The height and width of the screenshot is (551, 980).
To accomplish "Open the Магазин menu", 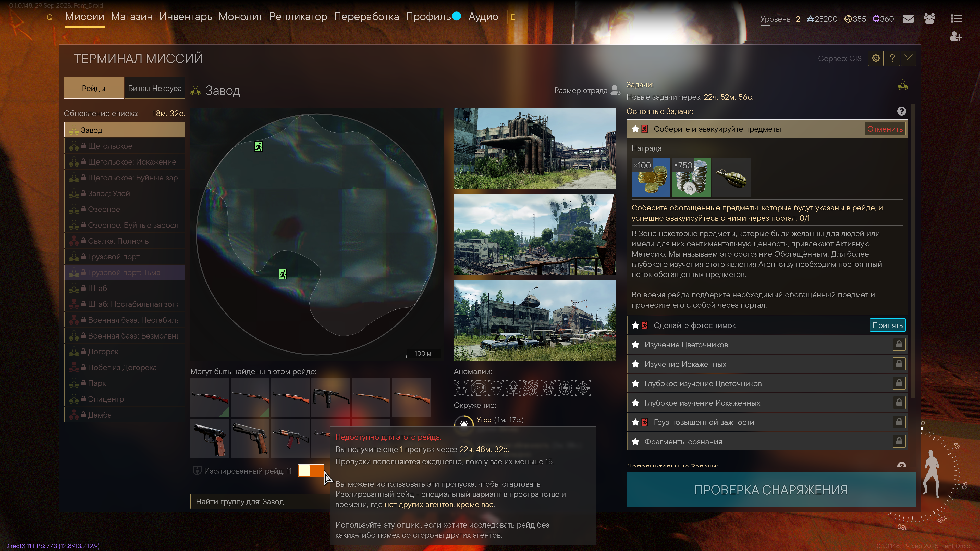I will 132,17.
